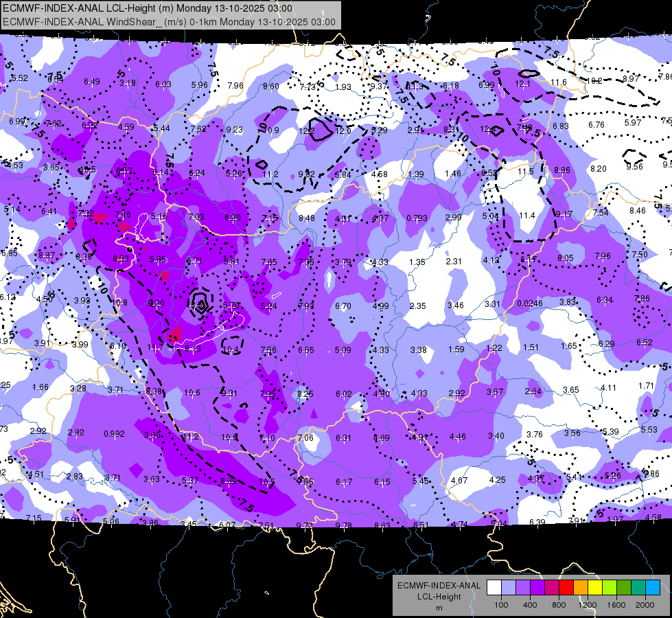Click the wind shear value 11.7
Viewport: 672px width, 618px height.
click(x=154, y=347)
